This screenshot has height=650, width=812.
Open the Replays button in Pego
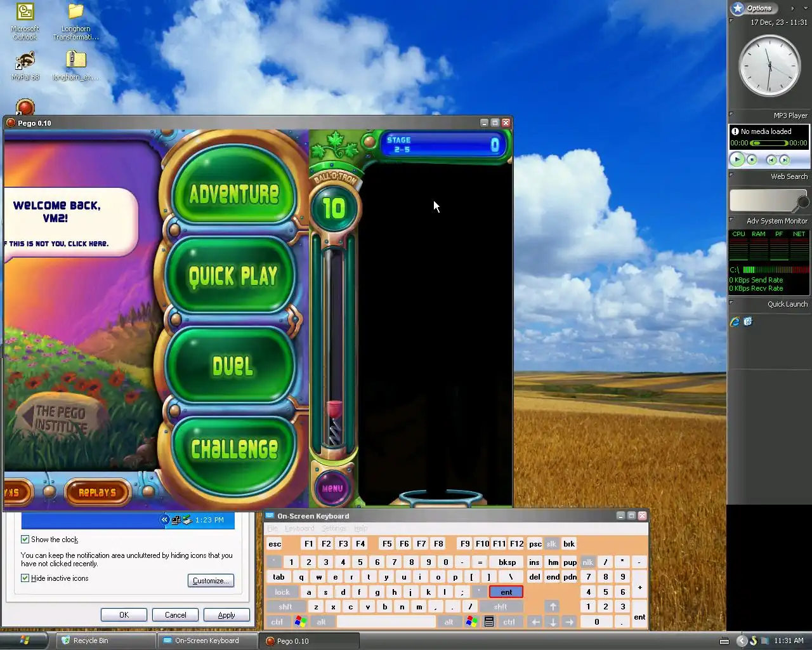click(x=97, y=492)
